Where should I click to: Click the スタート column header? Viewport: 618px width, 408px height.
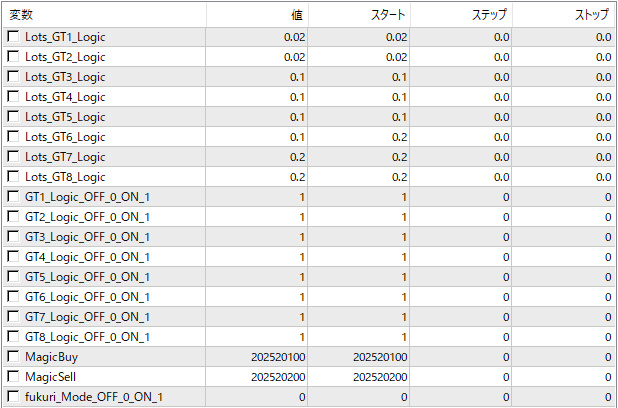click(x=359, y=15)
